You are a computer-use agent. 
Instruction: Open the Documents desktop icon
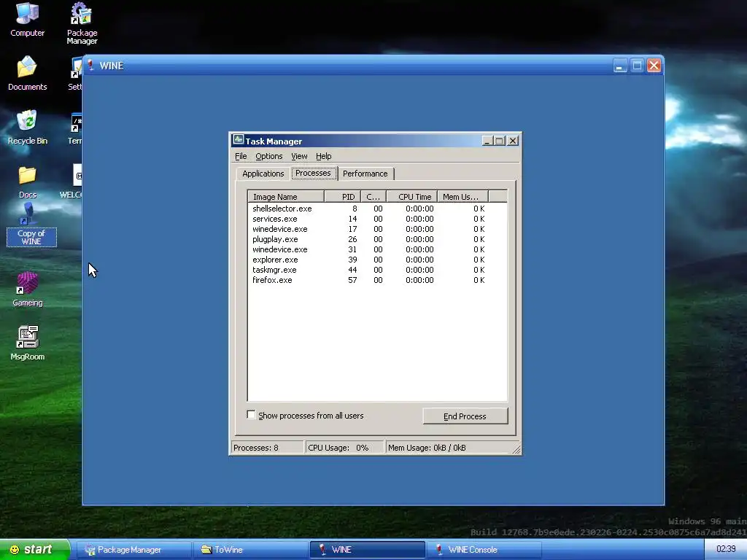click(x=27, y=74)
